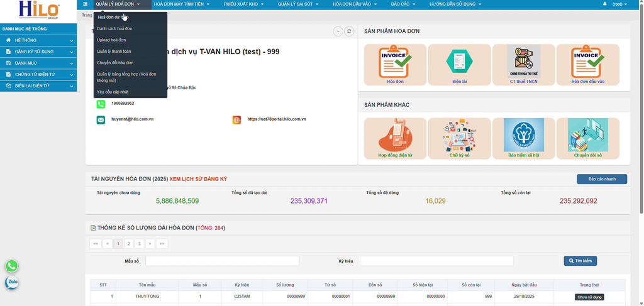The height and width of the screenshot is (306, 644).
Task: Click the refresh icon in company panel
Action: click(x=349, y=31)
